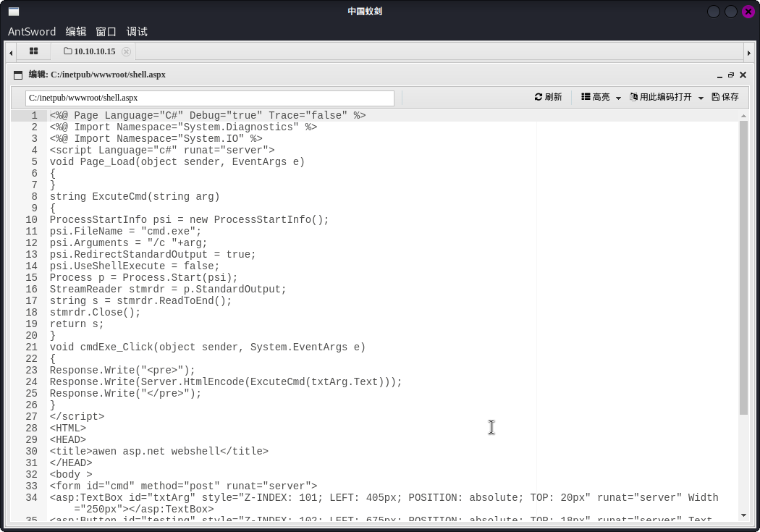
Task: Click the Page Language directive line
Action: tap(208, 115)
